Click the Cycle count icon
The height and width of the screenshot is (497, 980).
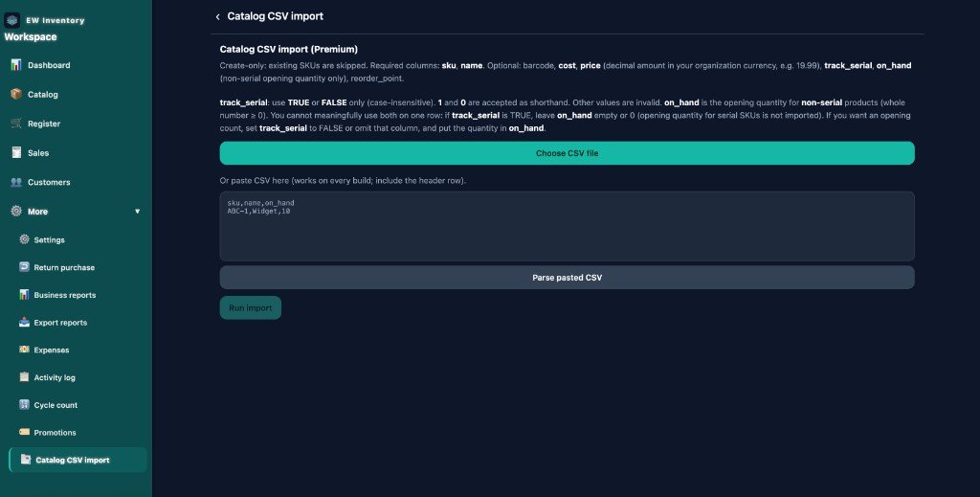coord(24,404)
